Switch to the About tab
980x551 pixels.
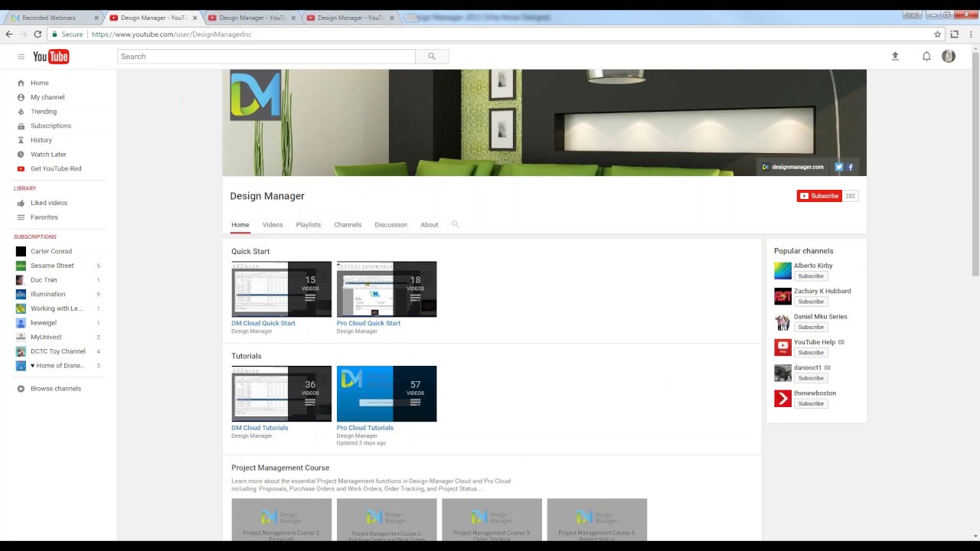[x=430, y=225]
